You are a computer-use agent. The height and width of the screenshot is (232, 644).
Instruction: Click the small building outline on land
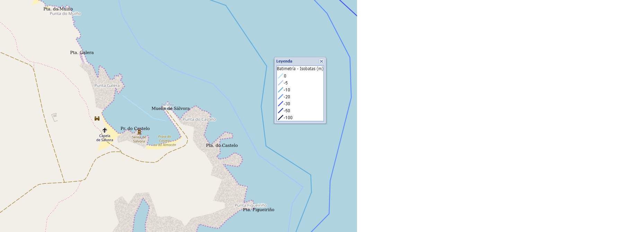coord(54,117)
